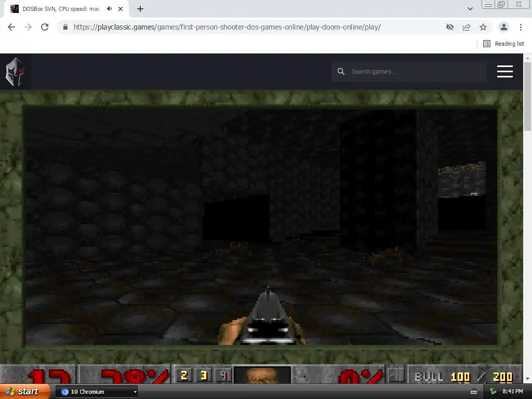Image resolution: width=532 pixels, height=399 pixels.
Task: Open the Windows start menu
Action: point(24,392)
